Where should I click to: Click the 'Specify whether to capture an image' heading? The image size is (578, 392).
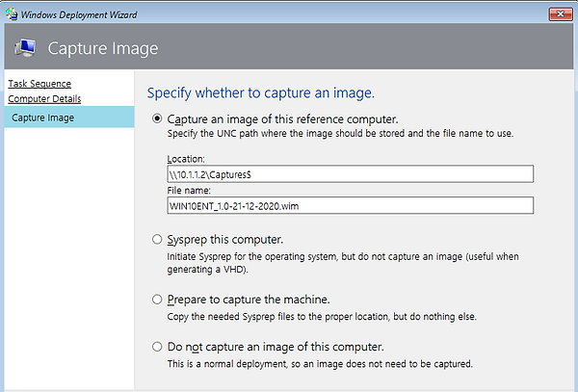pos(261,92)
